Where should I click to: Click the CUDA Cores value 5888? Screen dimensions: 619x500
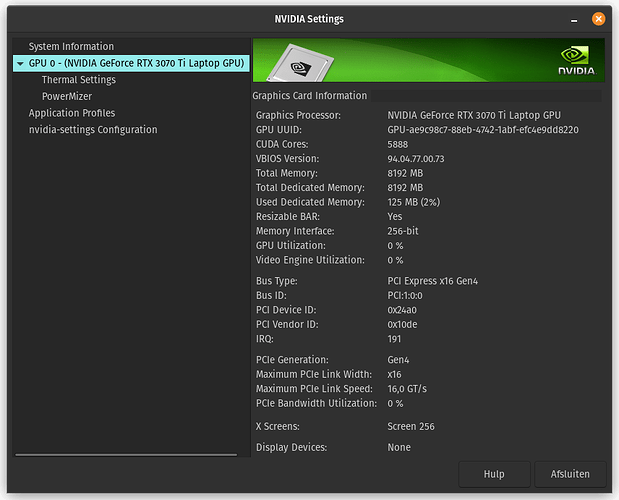point(398,144)
